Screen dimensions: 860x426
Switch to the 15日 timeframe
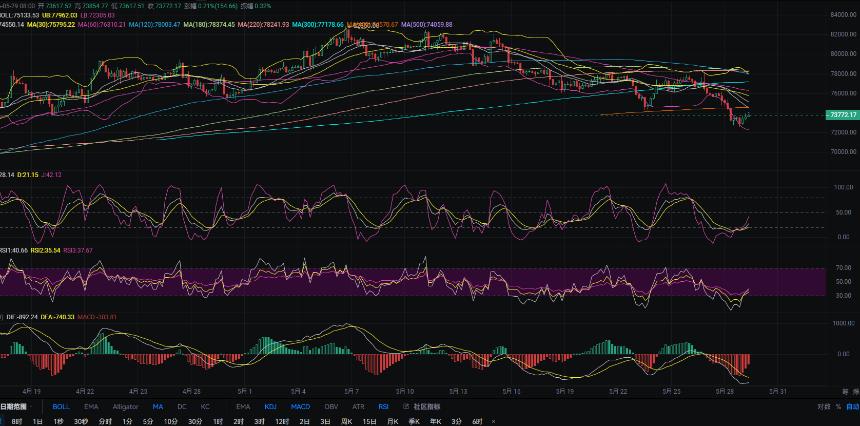coord(370,421)
